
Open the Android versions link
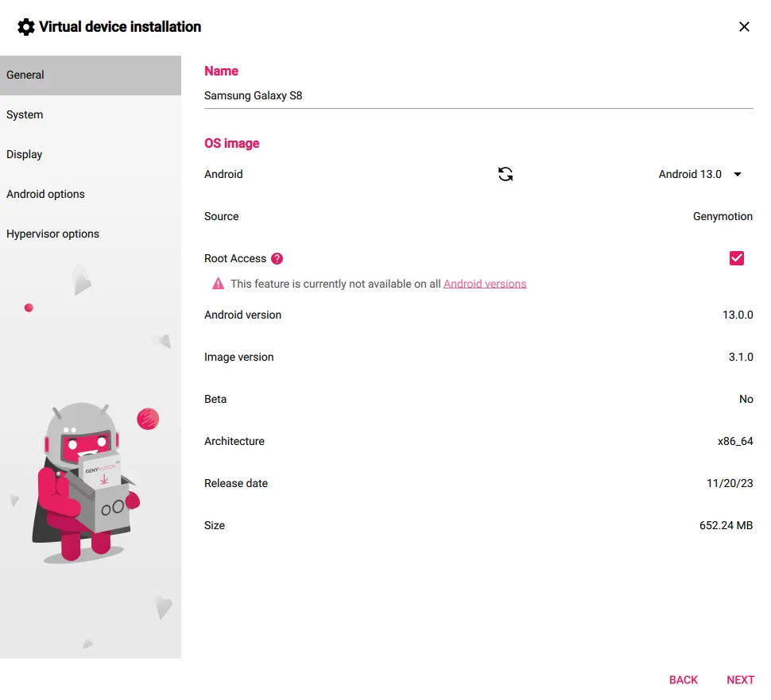(485, 284)
